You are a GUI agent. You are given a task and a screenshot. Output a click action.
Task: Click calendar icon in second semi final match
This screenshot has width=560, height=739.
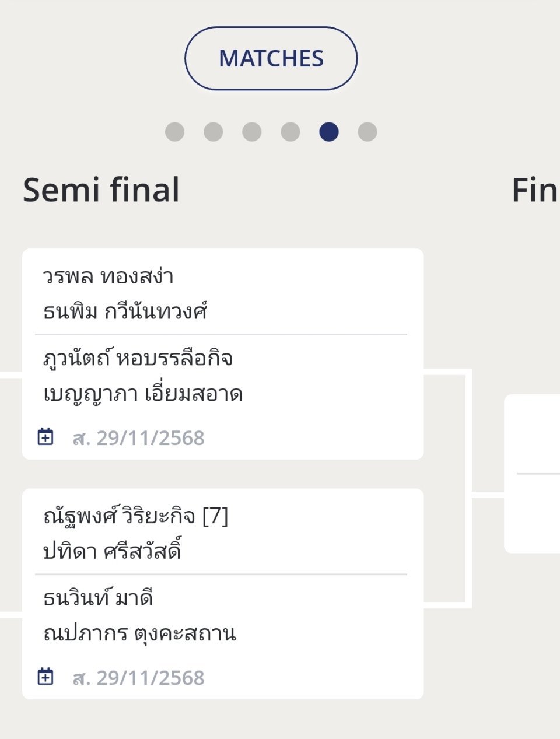[x=45, y=677]
